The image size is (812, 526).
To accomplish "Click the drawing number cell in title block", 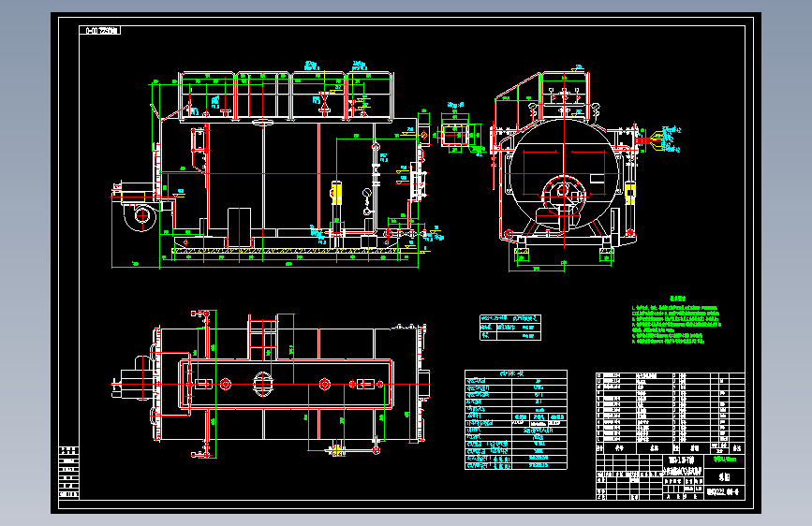I will pos(725,491).
